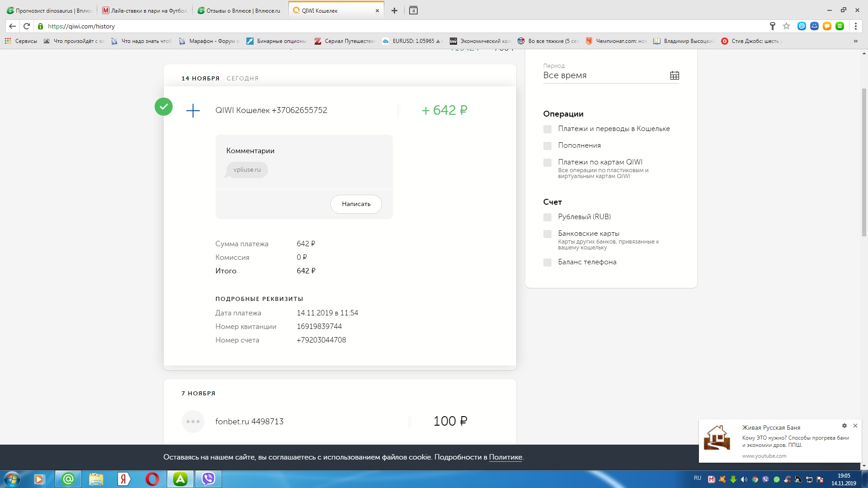Check the Пополнения filter

pos(547,146)
